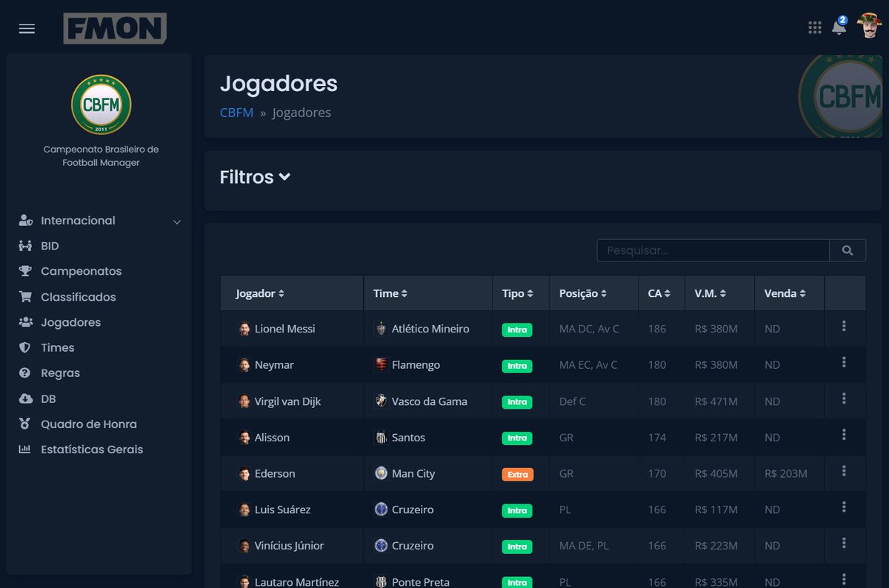Open row actions for Alisson
The height and width of the screenshot is (588, 889).
pyautogui.click(x=844, y=435)
